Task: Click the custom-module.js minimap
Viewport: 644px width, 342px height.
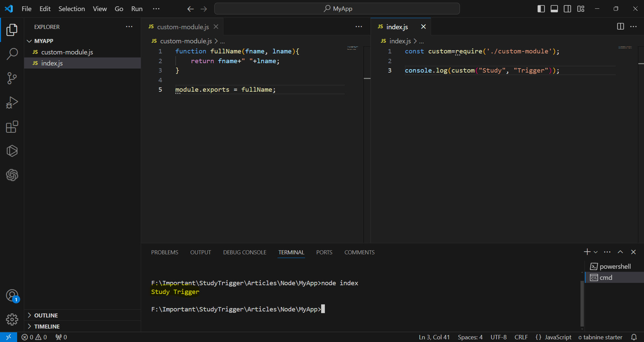Action: coord(352,48)
